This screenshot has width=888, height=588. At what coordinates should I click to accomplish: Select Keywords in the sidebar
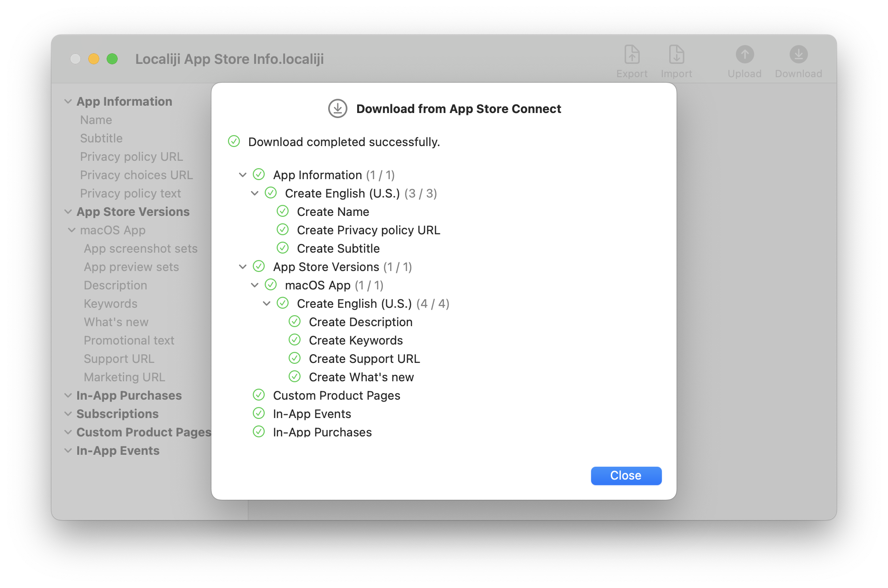pos(111,304)
